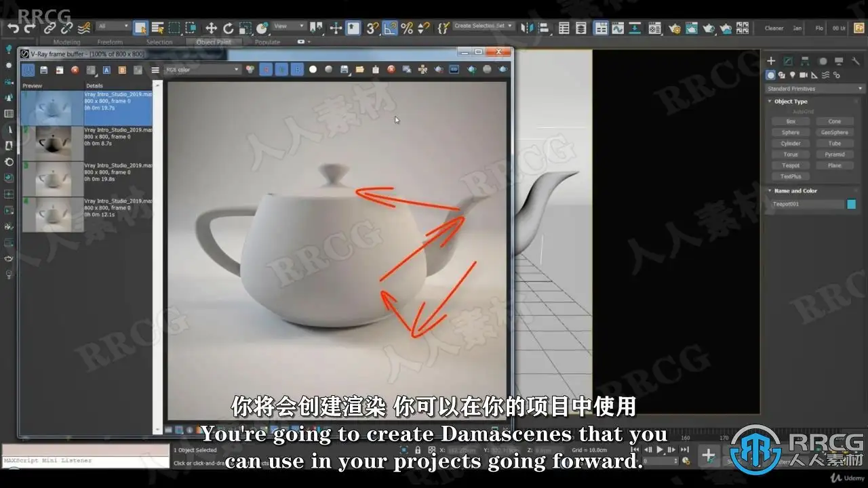868x488 pixels.
Task: Click the Undo arrow in main toolbar
Action: [x=14, y=28]
